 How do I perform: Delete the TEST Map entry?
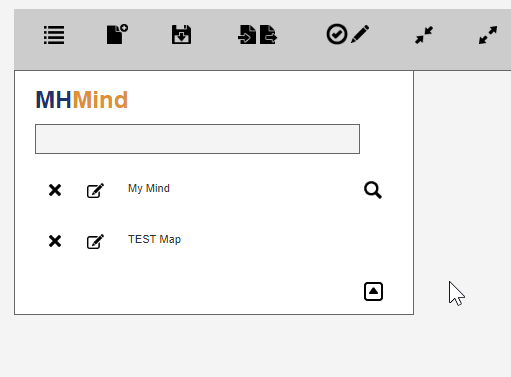pos(55,241)
